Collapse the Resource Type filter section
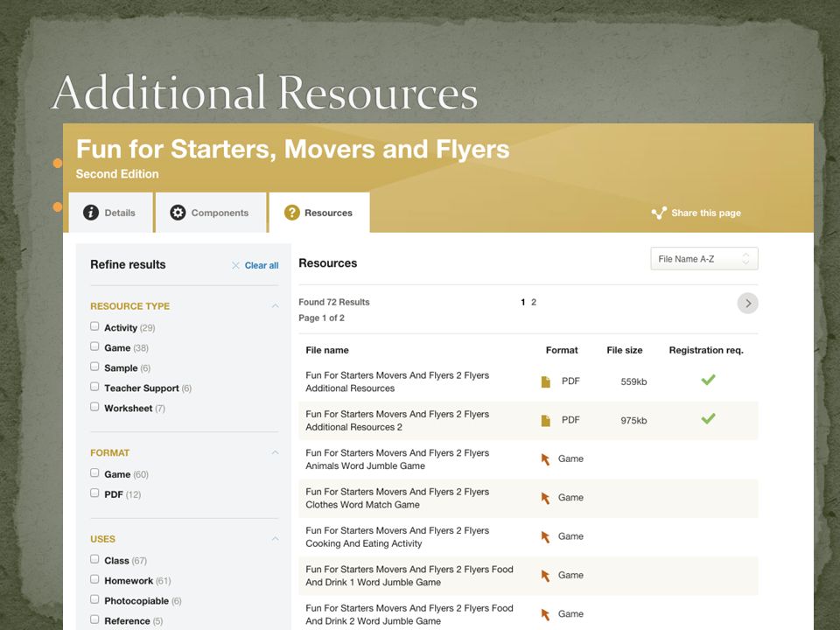840x630 pixels. point(276,306)
